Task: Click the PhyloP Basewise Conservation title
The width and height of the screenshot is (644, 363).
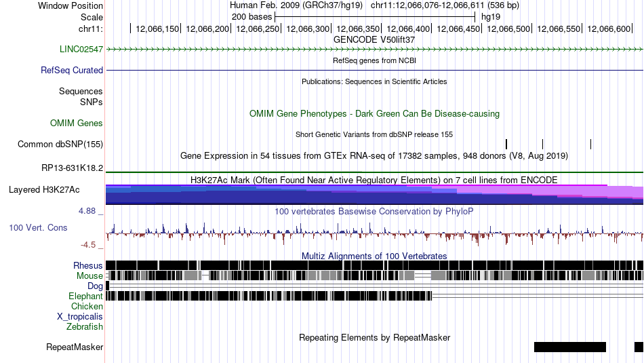Action: pos(374,211)
